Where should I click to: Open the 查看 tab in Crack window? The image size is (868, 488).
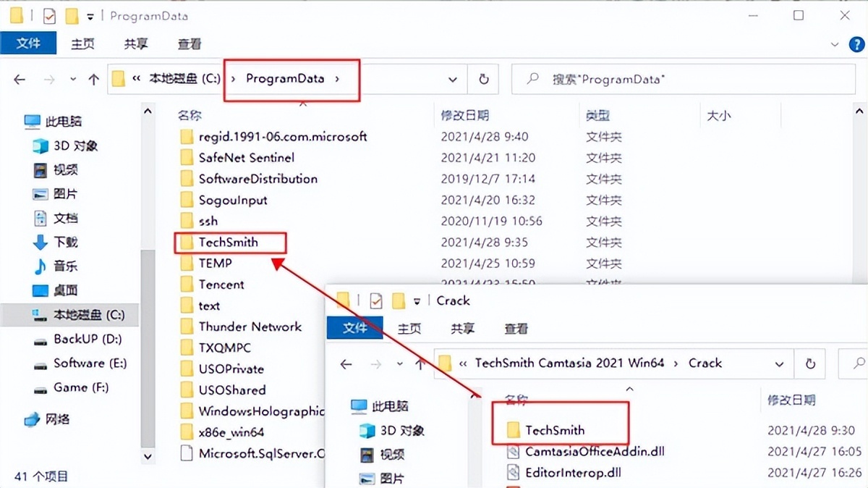tap(516, 328)
